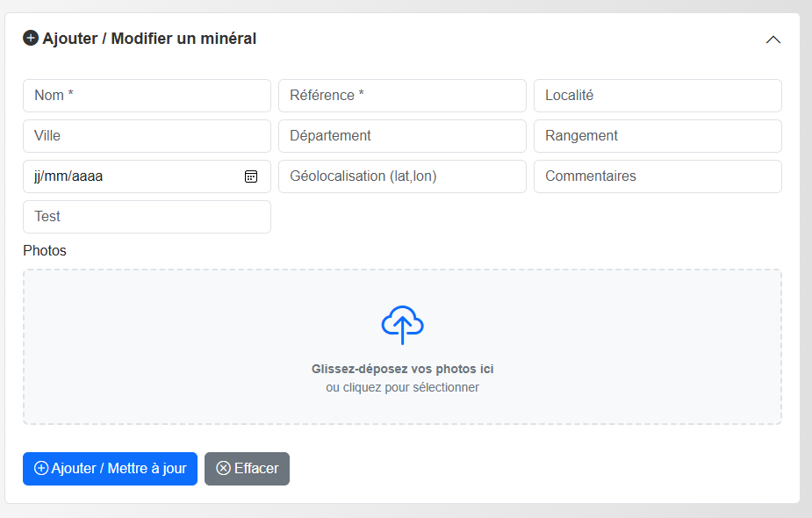Click the jj/mm/aaaa date field
Image resolution: width=812 pixels, height=518 pixels.
132,176
